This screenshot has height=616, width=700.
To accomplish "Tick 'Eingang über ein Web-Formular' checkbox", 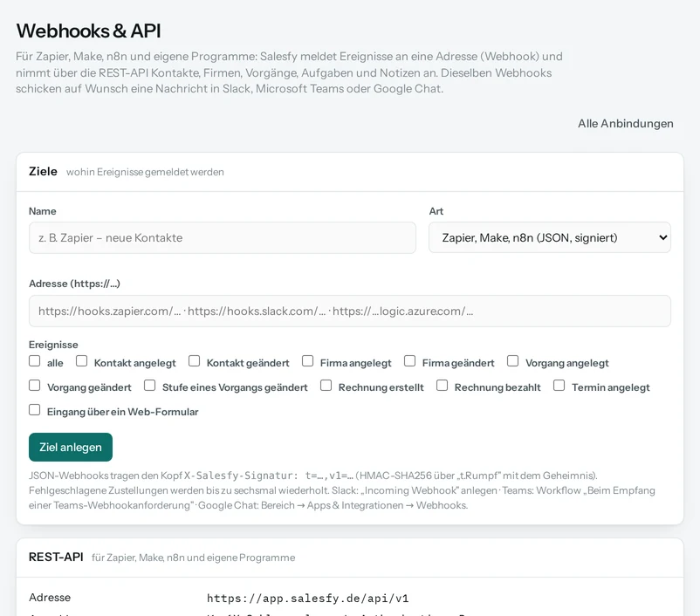I will pos(34,410).
